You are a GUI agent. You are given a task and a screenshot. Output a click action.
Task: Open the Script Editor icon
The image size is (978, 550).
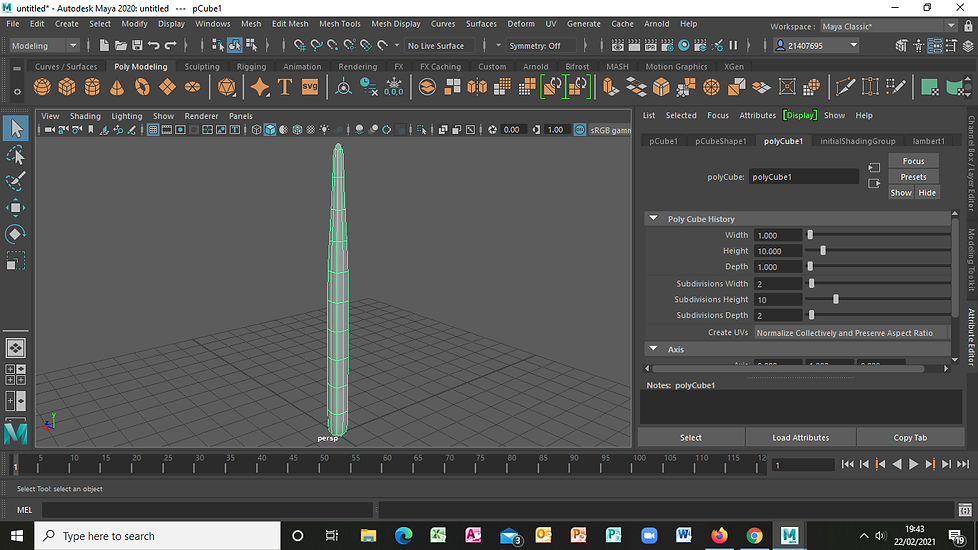[965, 510]
